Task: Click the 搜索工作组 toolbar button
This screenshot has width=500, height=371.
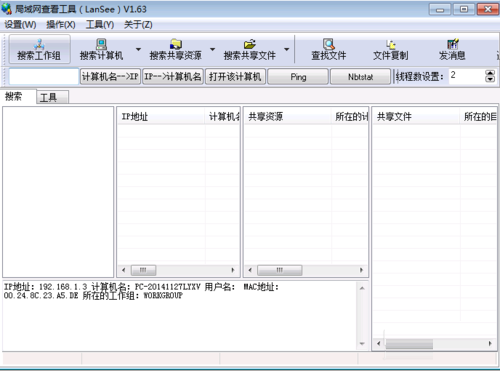Action: (39, 49)
